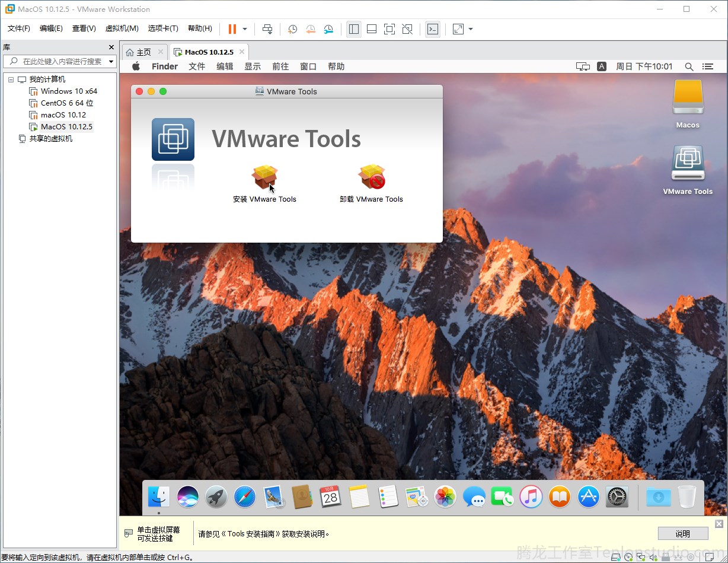Viewport: 728px width, 563px height.
Task: Select macOS 10.12 in the library
Action: [x=63, y=115]
